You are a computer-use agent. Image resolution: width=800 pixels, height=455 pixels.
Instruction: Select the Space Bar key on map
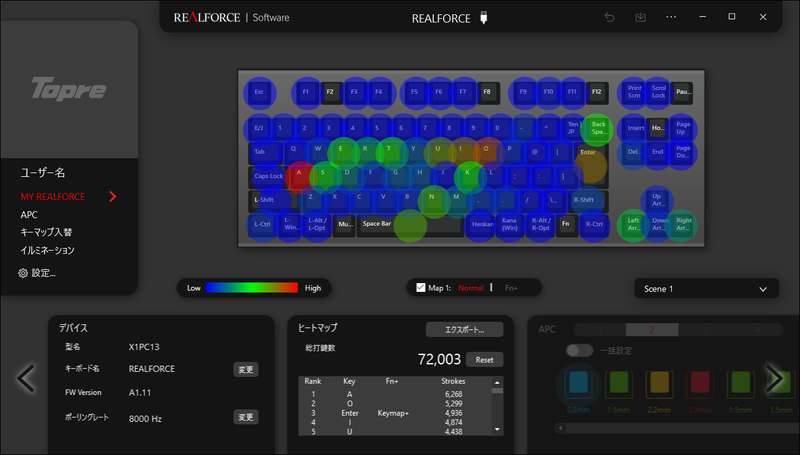[x=411, y=224]
